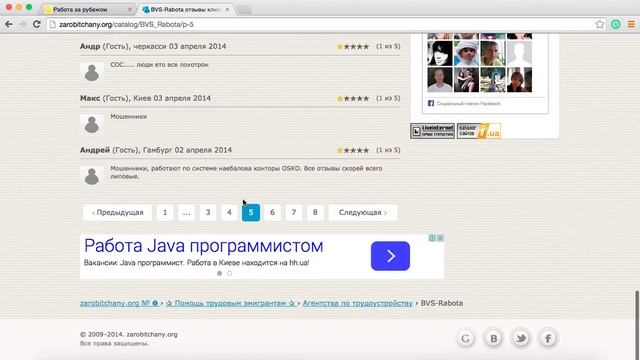Click avatar next to Макс's review
This screenshot has height=360, width=640.
pos(91,124)
